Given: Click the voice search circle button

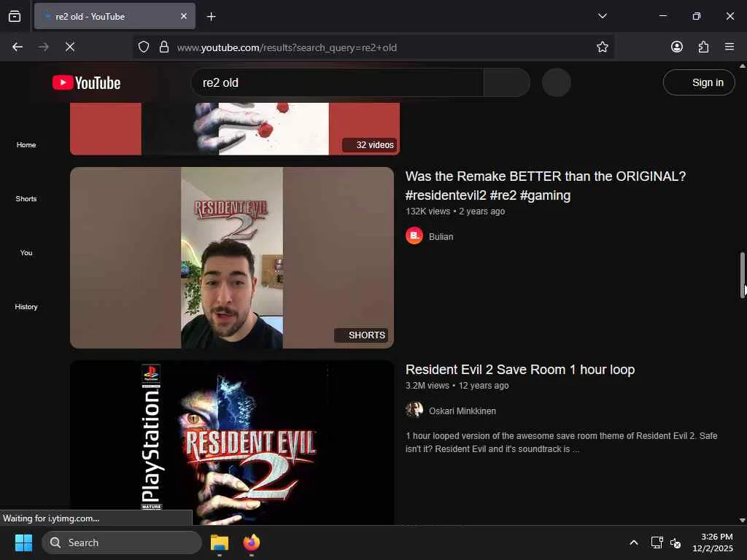Looking at the screenshot, I should [557, 83].
